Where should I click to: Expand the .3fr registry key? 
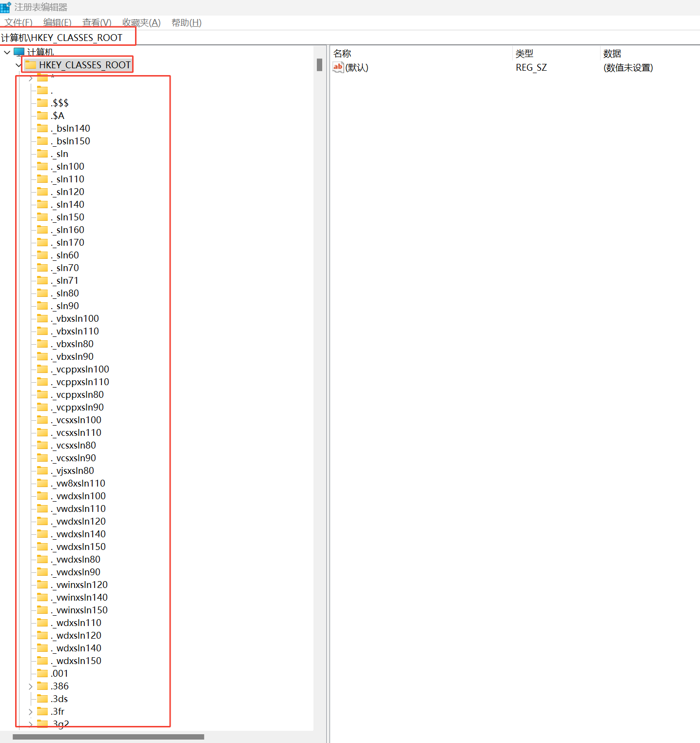click(31, 712)
